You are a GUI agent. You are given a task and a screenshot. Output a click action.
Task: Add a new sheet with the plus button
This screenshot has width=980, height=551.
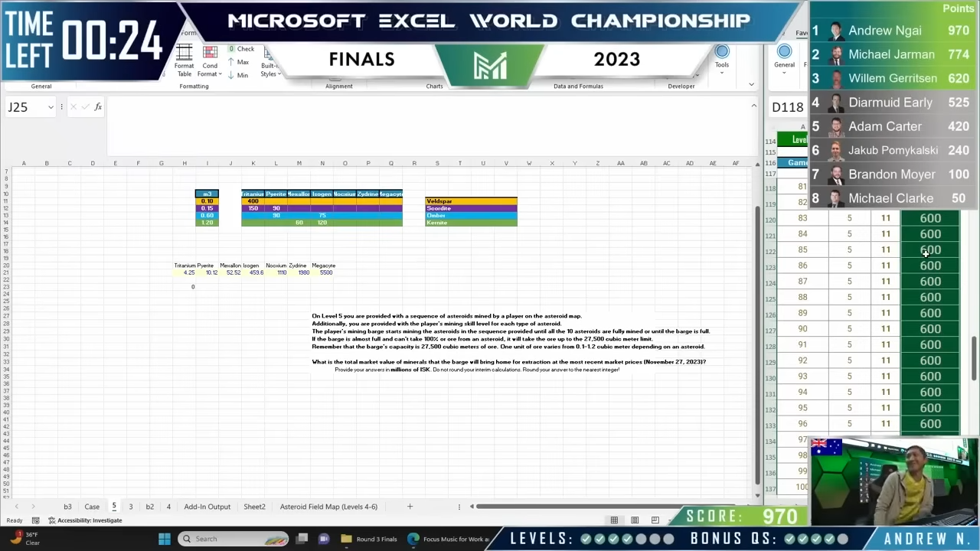pyautogui.click(x=410, y=507)
